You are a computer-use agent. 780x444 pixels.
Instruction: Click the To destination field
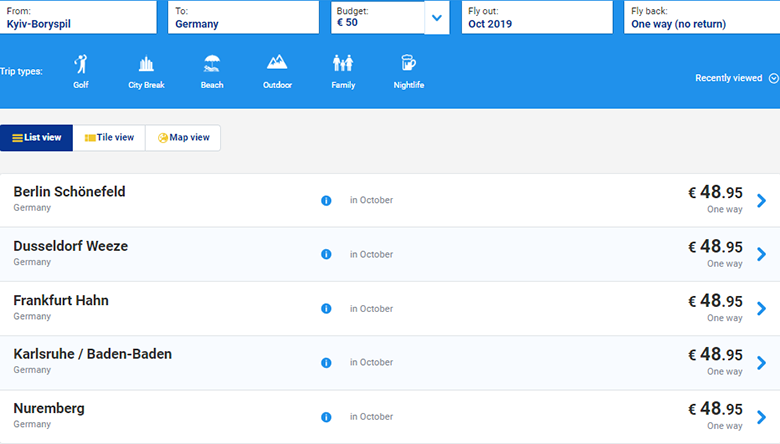pyautogui.click(x=243, y=17)
